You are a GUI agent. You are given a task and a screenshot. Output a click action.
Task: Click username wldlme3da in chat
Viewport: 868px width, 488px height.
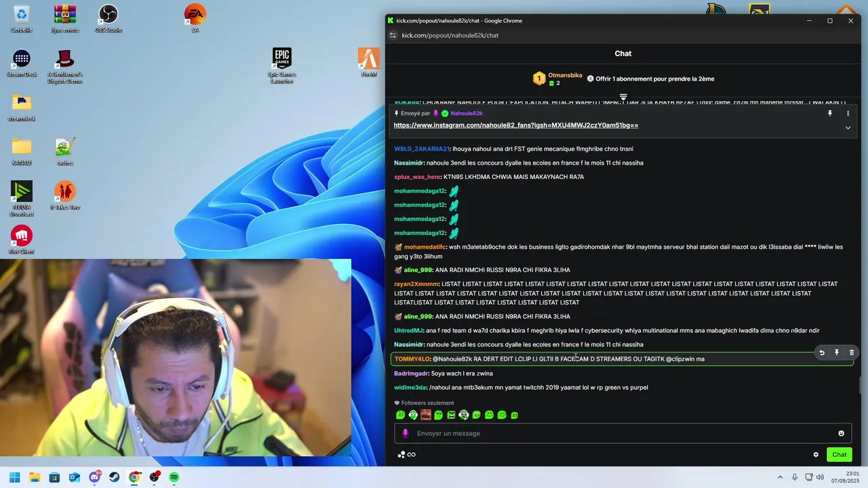[410, 388]
